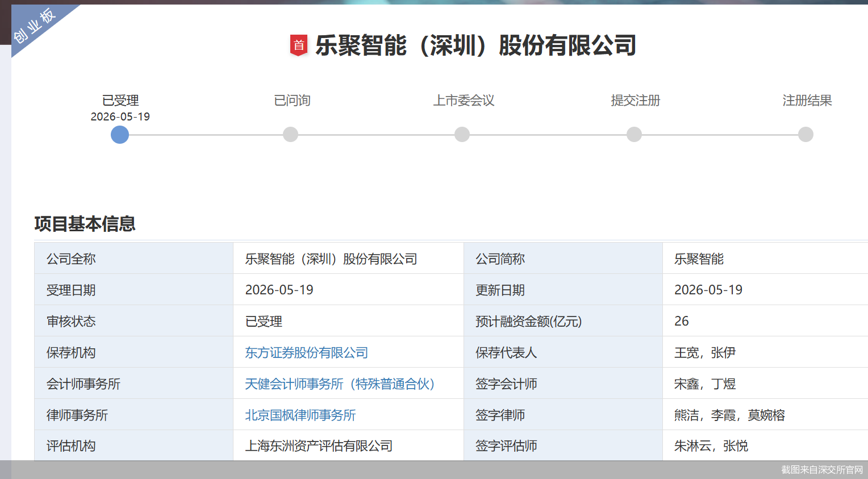Select the 提交注册 progress step circle
Image resolution: width=868 pixels, height=479 pixels.
(x=634, y=135)
